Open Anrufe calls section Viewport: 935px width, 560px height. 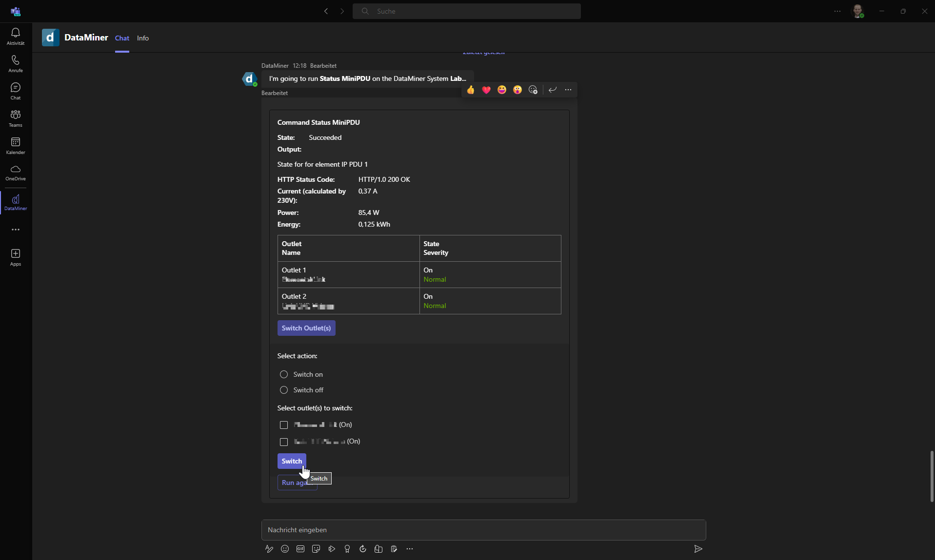coord(16,63)
